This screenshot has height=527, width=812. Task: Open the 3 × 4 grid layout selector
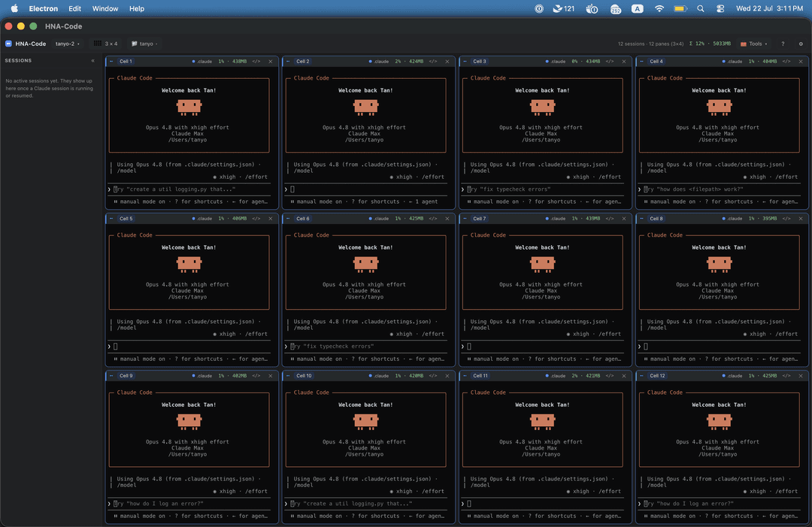[x=106, y=44]
